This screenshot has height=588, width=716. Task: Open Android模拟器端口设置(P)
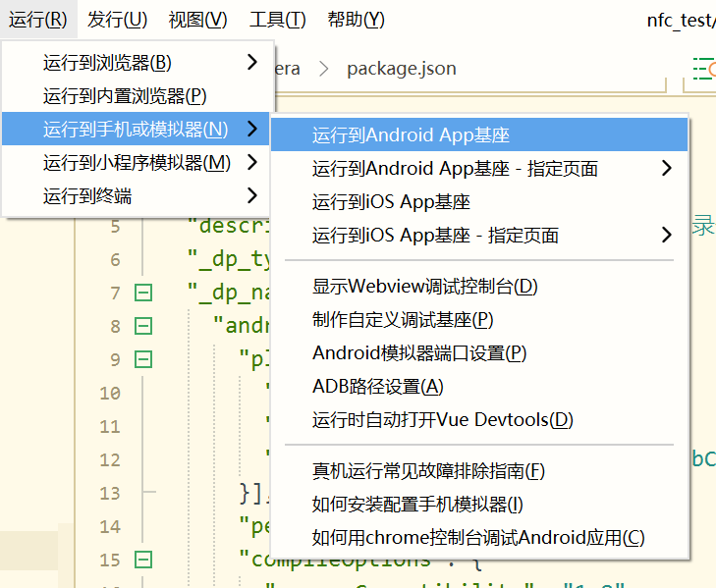point(419,353)
